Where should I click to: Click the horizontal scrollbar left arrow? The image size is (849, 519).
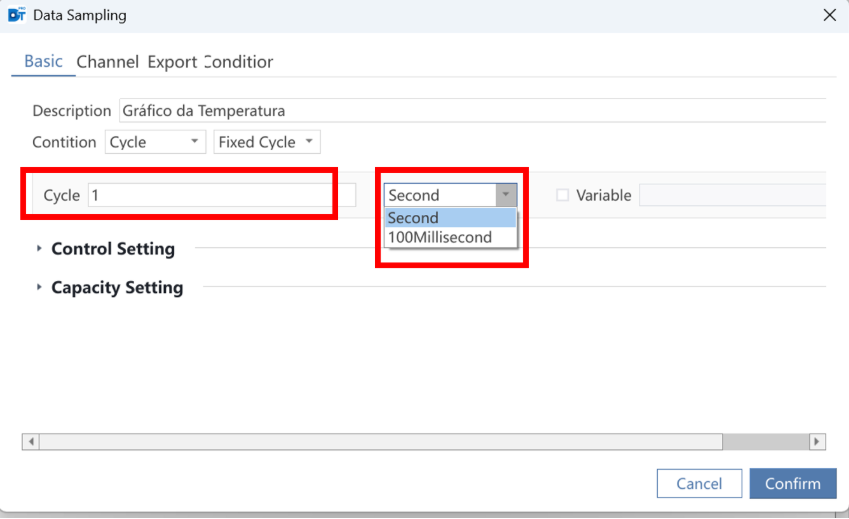[x=31, y=442]
